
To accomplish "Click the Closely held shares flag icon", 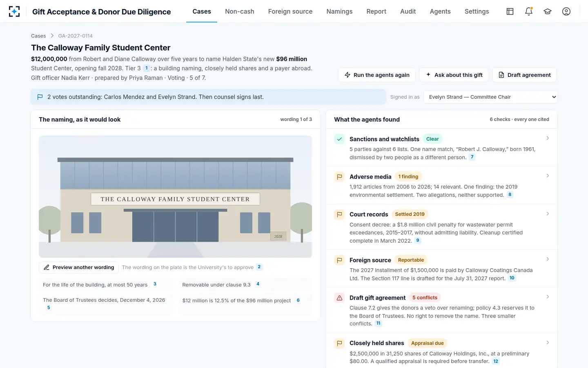I will pyautogui.click(x=339, y=343).
